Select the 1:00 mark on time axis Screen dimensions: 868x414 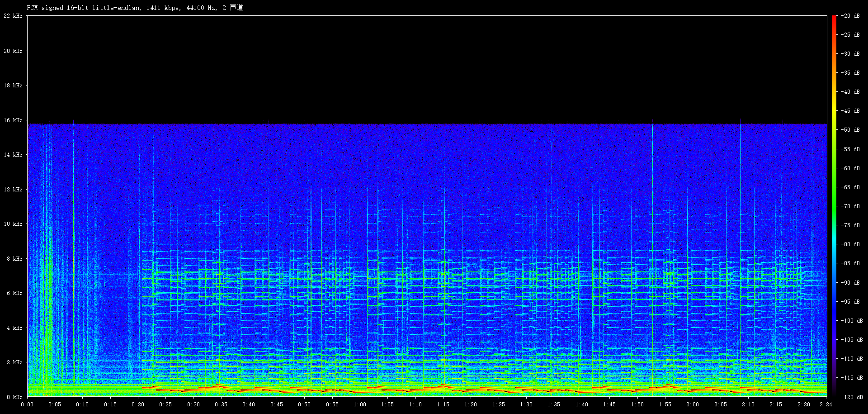click(x=360, y=404)
